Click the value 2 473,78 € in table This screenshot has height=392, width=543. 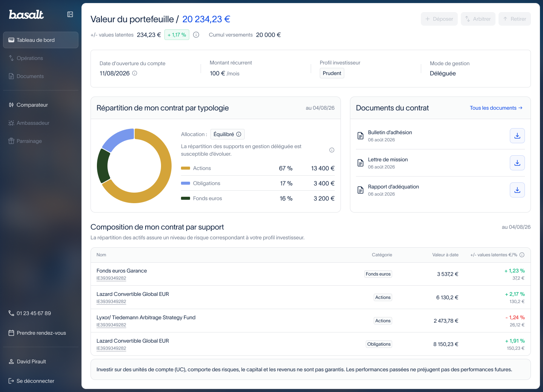tap(446, 321)
